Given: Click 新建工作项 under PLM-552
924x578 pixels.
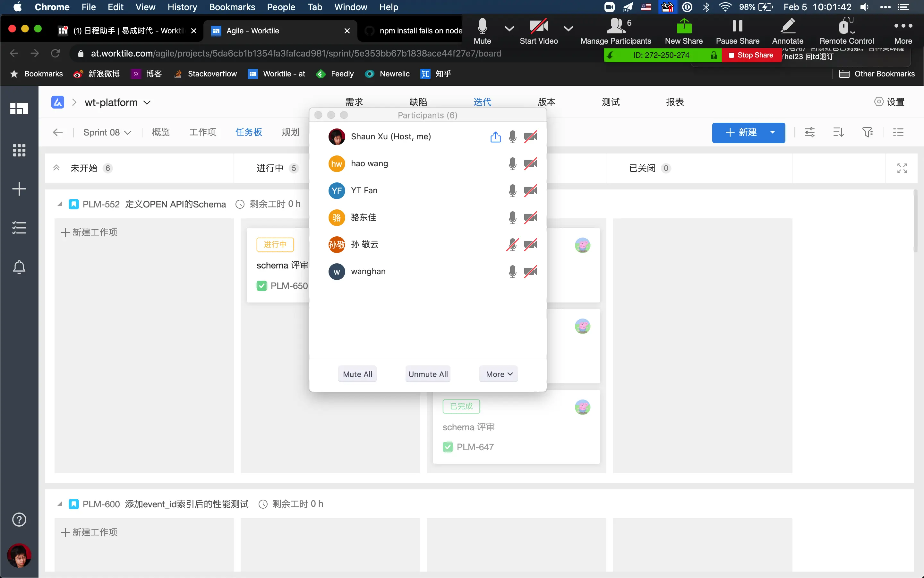Looking at the screenshot, I should click(89, 232).
